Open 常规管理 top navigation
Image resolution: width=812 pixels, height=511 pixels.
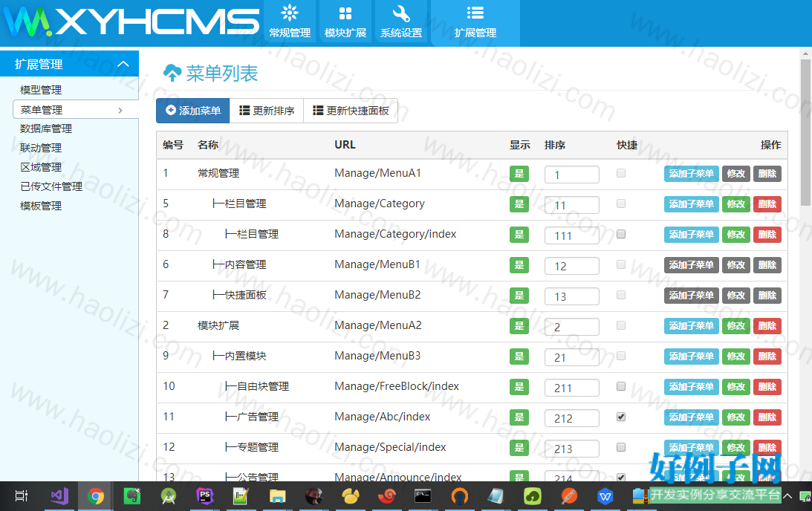(290, 22)
